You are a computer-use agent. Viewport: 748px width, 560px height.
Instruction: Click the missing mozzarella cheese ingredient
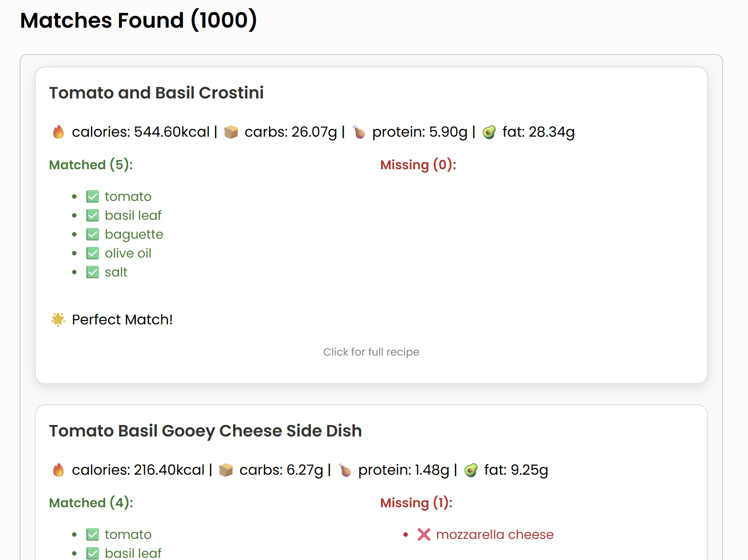(494, 535)
